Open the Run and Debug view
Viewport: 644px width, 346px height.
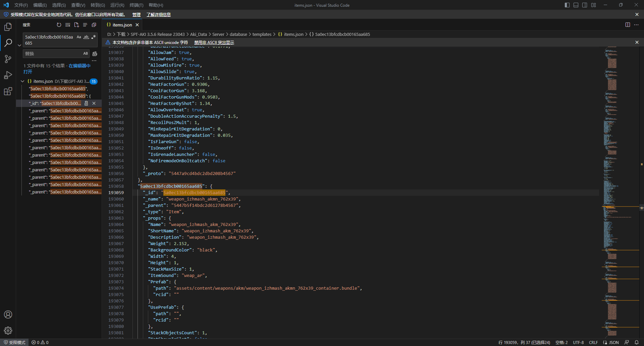point(8,75)
